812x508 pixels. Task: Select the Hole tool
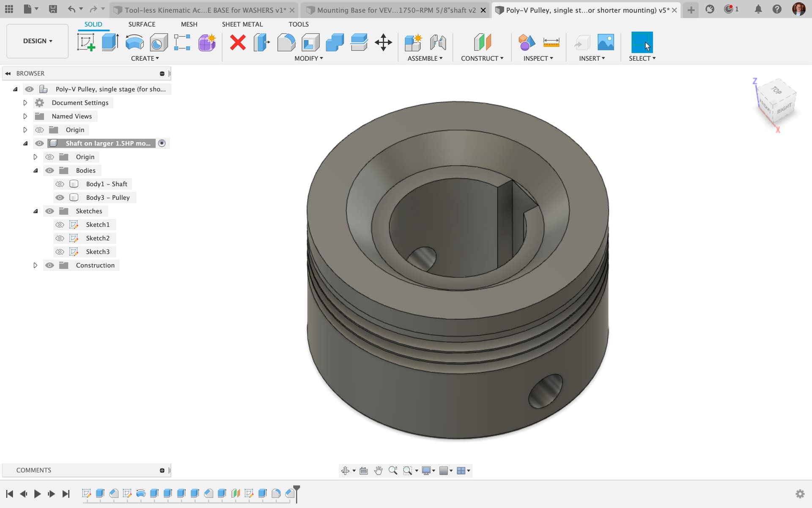159,42
